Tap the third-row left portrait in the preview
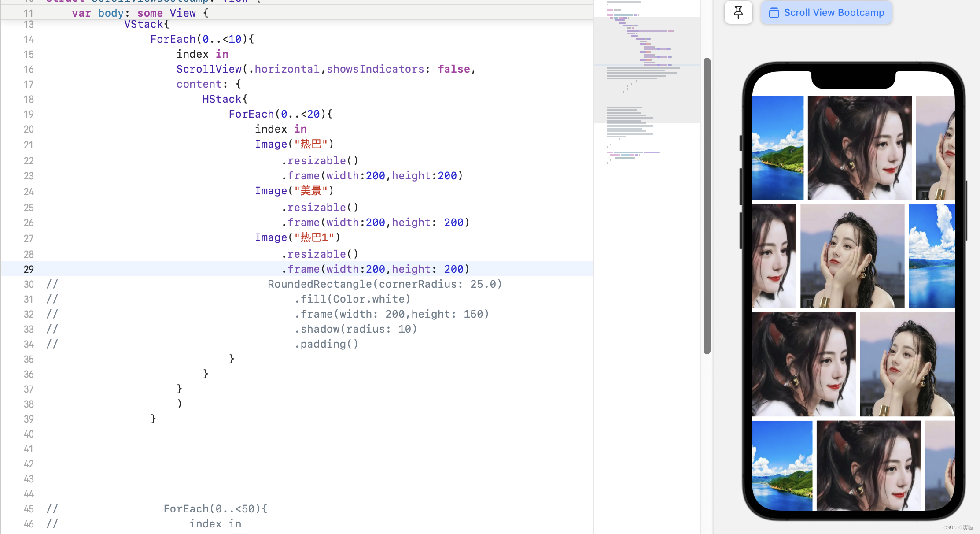Image resolution: width=980 pixels, height=534 pixels. coord(803,364)
